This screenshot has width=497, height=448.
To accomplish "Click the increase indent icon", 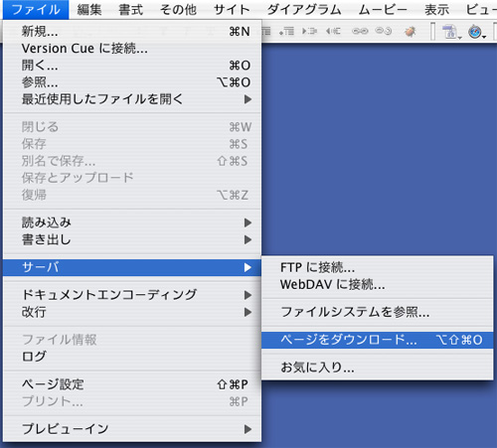I will [x=309, y=32].
